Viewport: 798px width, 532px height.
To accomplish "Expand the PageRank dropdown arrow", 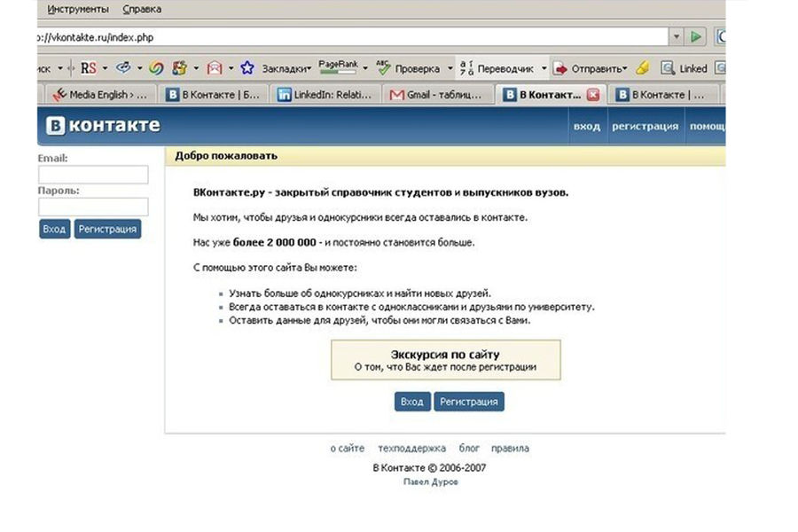I will tap(365, 68).
